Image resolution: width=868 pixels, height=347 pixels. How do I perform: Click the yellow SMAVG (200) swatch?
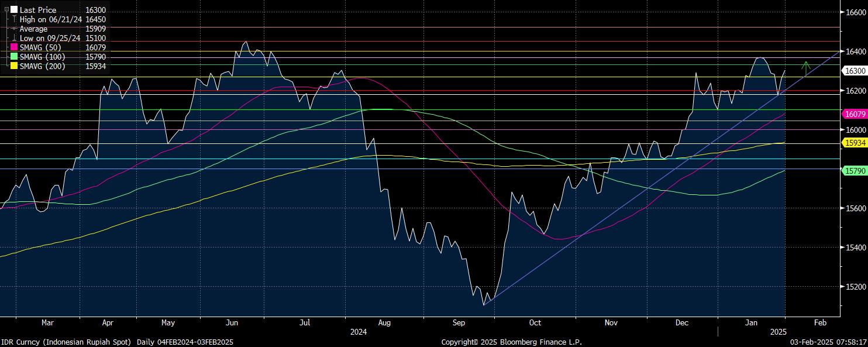point(14,66)
